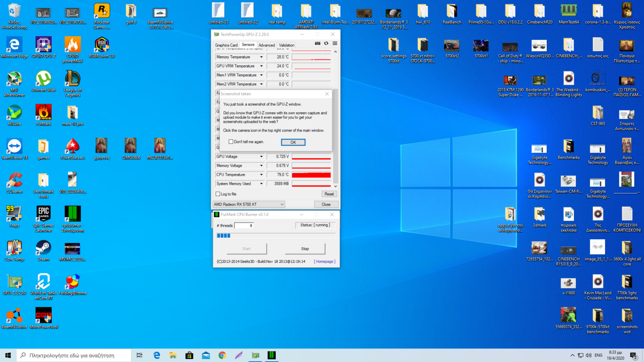Select the uTorrent Web desktop icon
Image resolution: width=644 pixels, height=362 pixels.
tap(43, 81)
